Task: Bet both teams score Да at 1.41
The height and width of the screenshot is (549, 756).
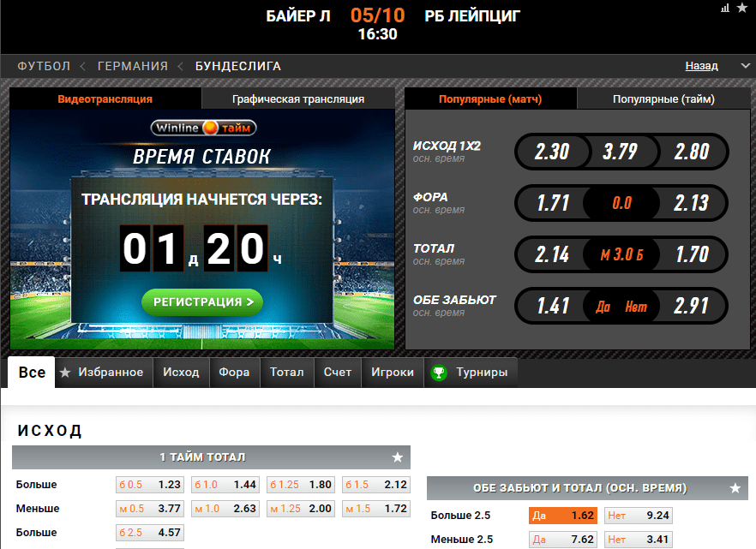Action: (553, 306)
